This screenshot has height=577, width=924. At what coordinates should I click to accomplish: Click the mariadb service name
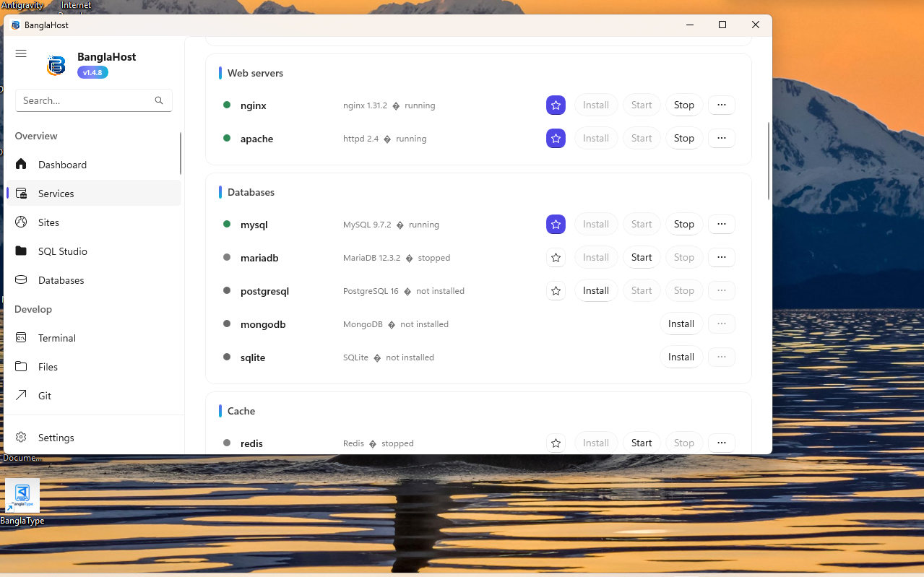[x=259, y=258]
